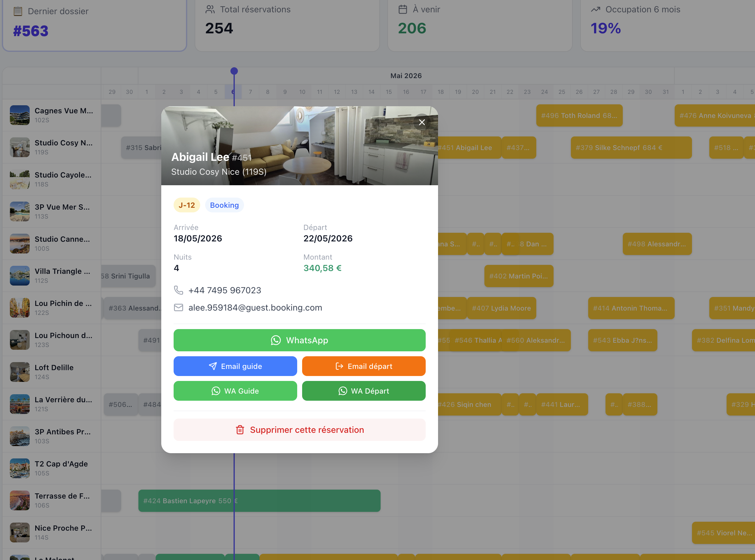Send the WA Départ message

click(364, 391)
